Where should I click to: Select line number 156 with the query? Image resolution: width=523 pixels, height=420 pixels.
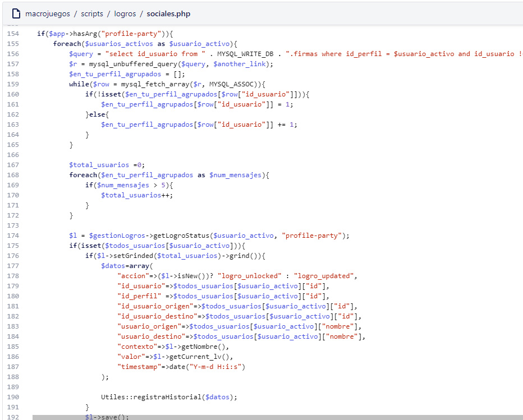pos(13,54)
